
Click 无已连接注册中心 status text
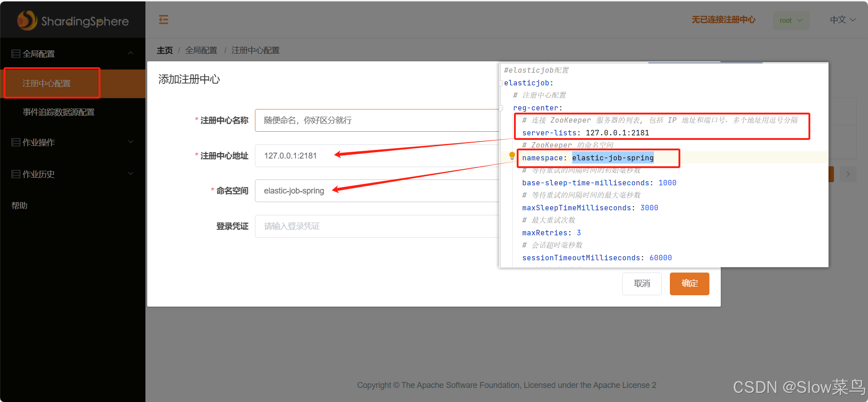(x=723, y=20)
